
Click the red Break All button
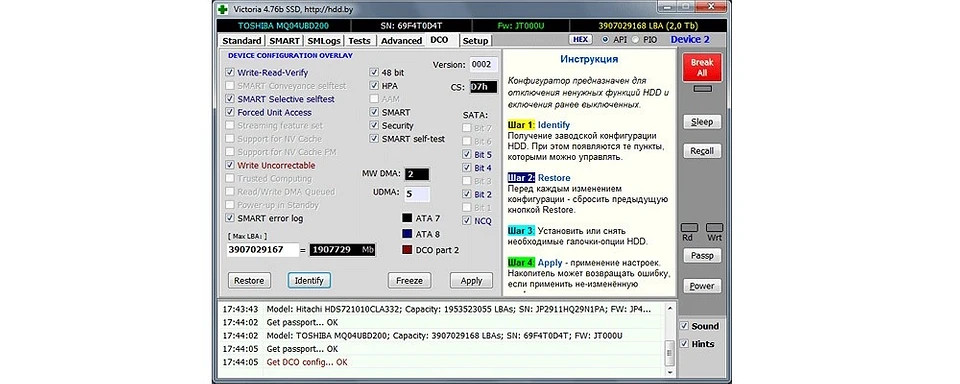tap(702, 67)
